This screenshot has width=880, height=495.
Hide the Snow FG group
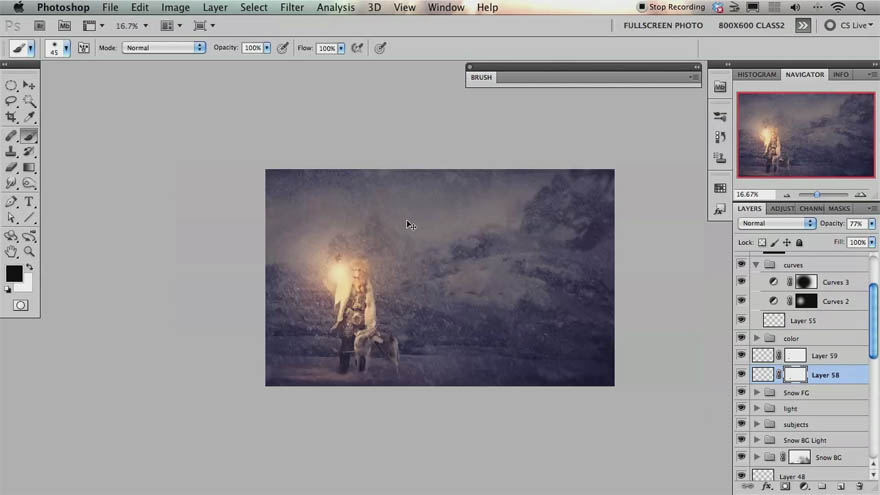[741, 392]
